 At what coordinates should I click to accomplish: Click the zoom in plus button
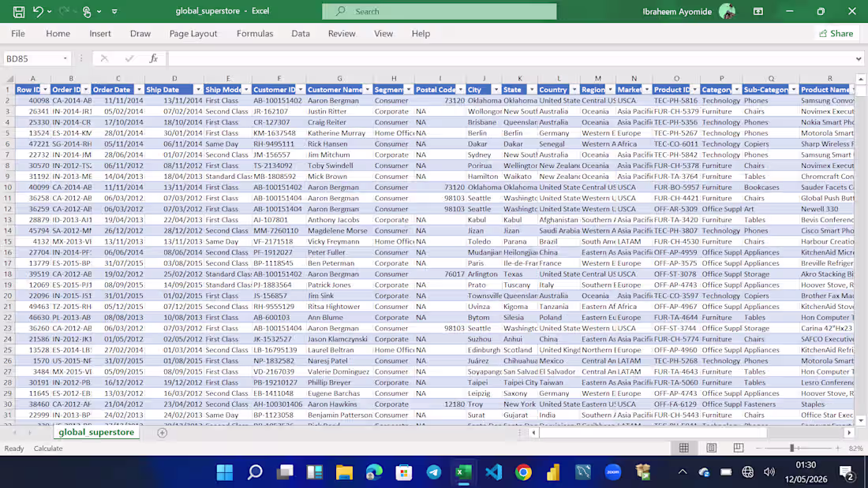click(837, 448)
